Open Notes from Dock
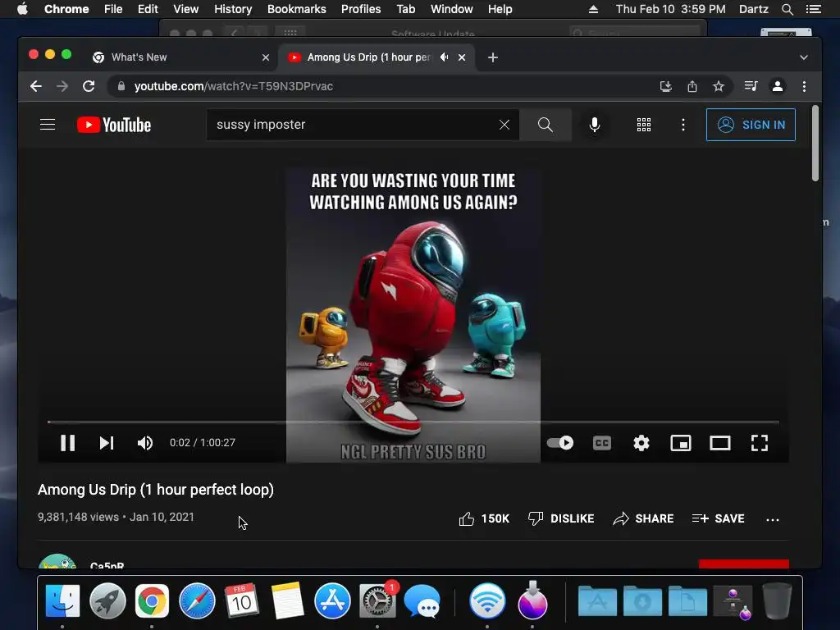Screen dimensions: 840x630 click(x=287, y=600)
